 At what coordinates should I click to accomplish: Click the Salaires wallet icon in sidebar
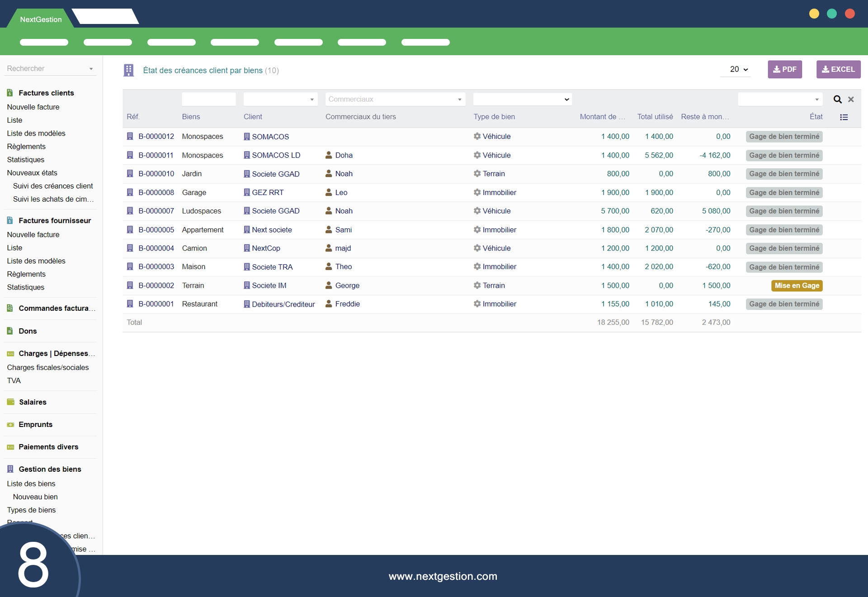pos(10,402)
